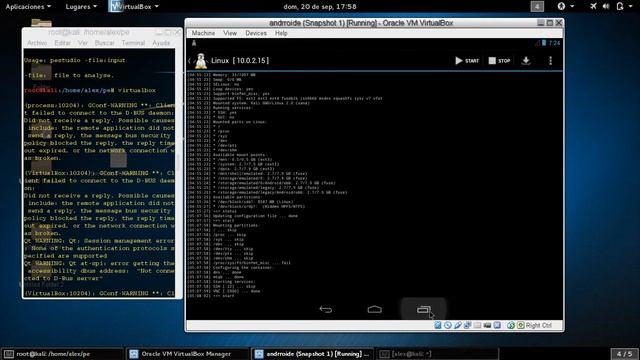The image size is (640, 360).
Task: Click the Right Ctrl host key label
Action: click(539, 325)
